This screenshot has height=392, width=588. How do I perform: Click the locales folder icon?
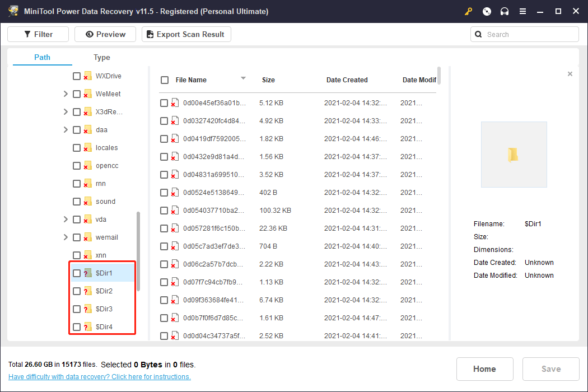point(88,148)
